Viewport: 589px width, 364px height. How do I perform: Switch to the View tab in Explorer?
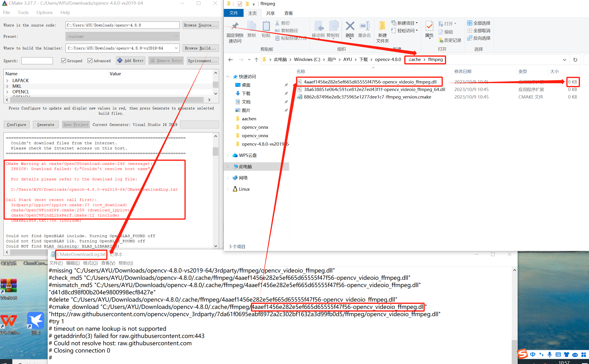tap(288, 13)
